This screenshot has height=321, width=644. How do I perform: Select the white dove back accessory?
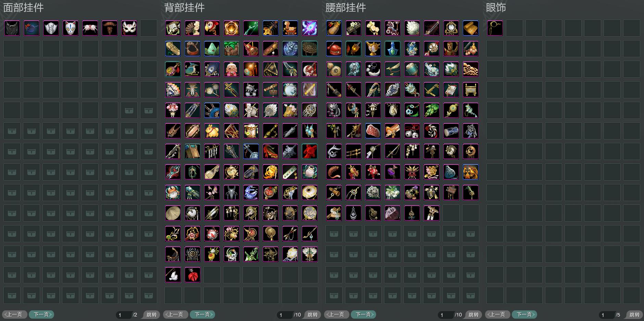[173, 275]
